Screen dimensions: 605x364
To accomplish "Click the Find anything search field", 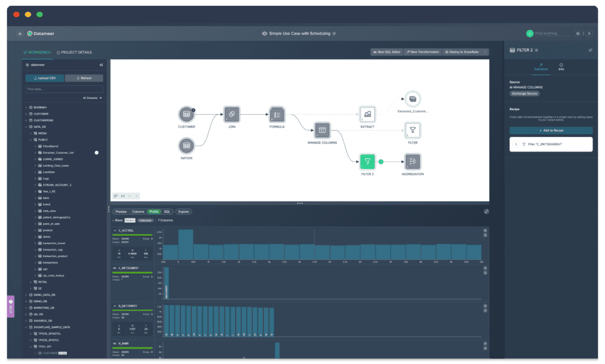I will [x=552, y=34].
